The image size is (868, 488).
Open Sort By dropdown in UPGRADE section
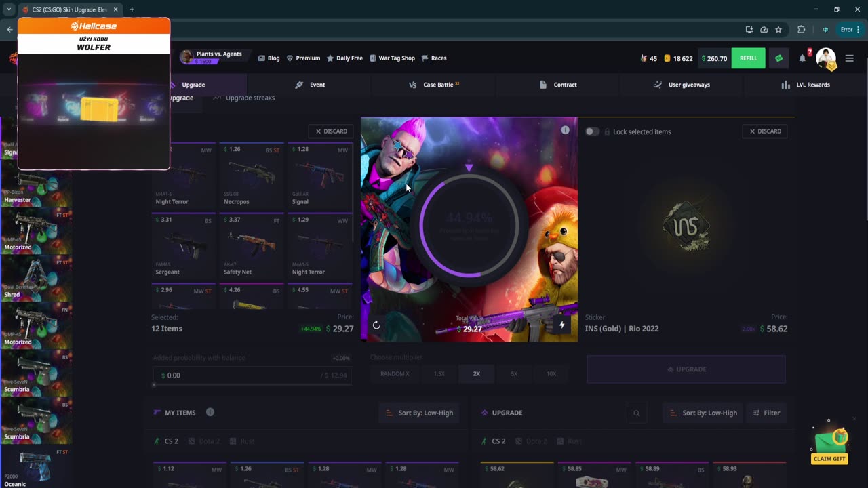click(x=703, y=413)
